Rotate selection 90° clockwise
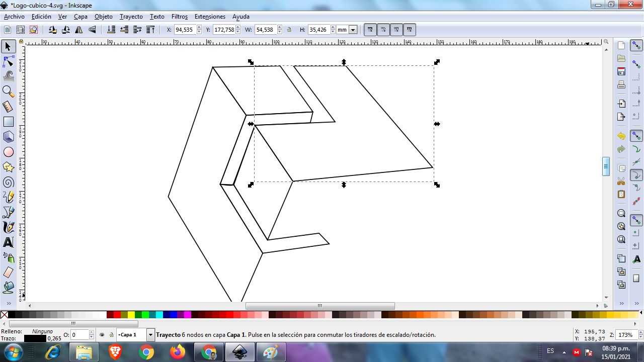The width and height of the screenshot is (644, 362). (66, 30)
